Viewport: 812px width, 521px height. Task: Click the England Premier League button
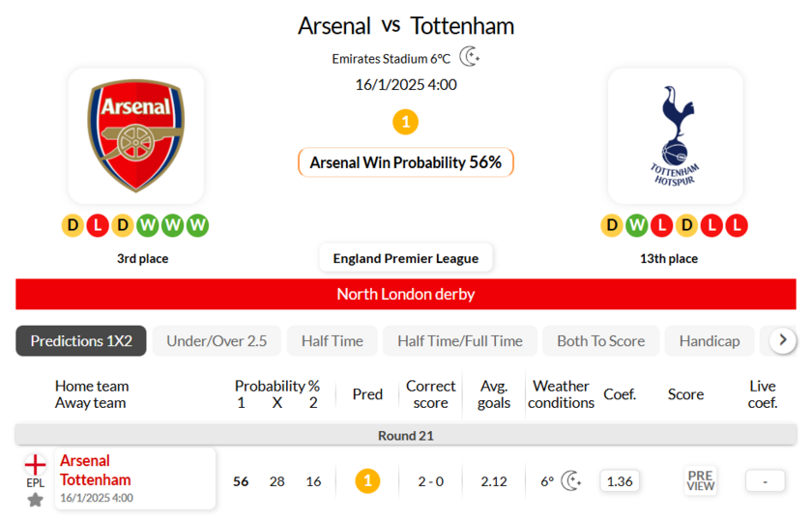(x=406, y=258)
